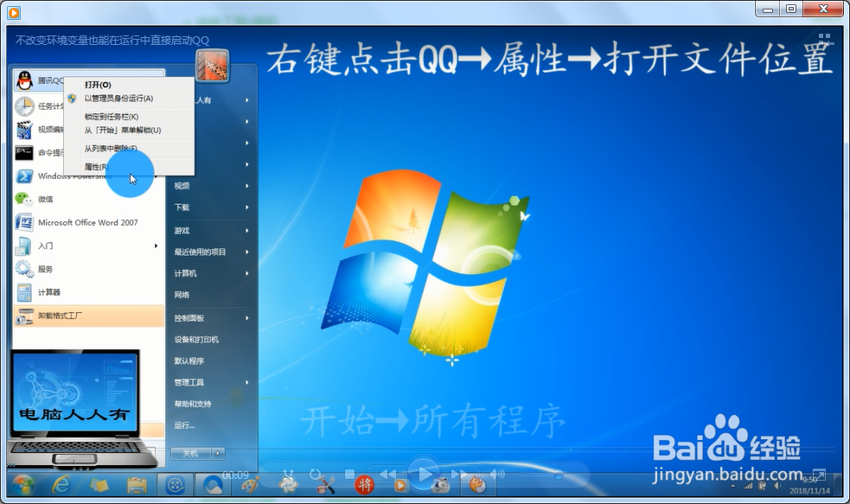Skip ahead with the fast-forward button
Screen dimensions: 850x504
pyautogui.click(x=460, y=475)
